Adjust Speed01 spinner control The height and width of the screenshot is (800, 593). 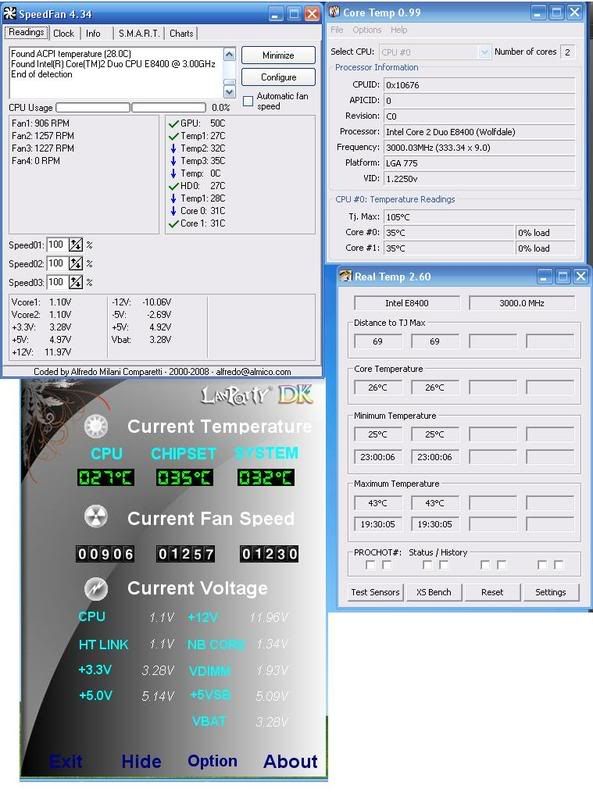[76, 245]
